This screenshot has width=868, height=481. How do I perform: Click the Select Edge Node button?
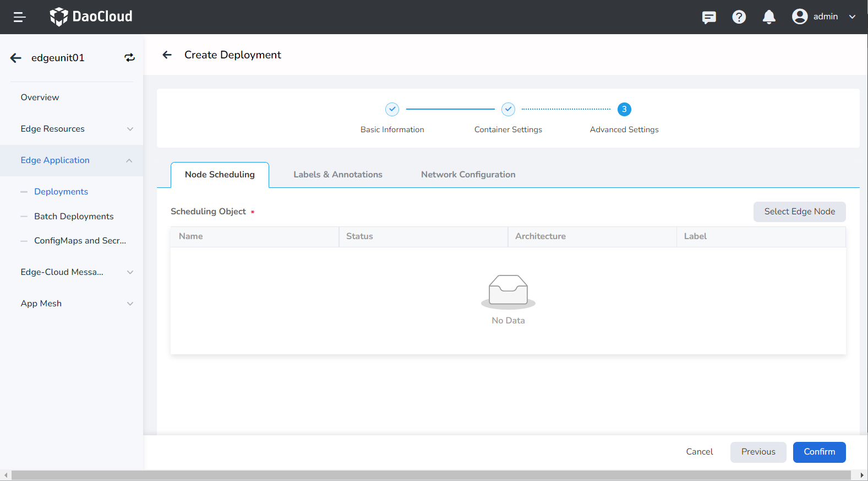click(799, 212)
